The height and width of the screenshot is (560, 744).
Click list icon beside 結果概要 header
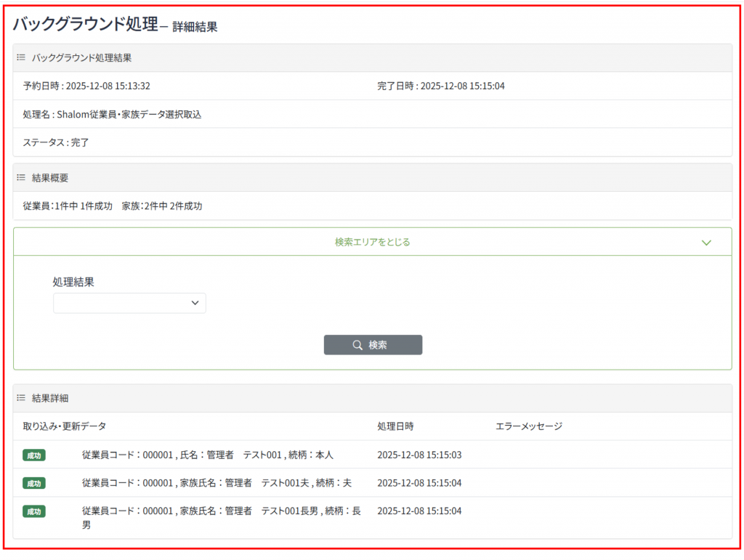[x=21, y=177]
